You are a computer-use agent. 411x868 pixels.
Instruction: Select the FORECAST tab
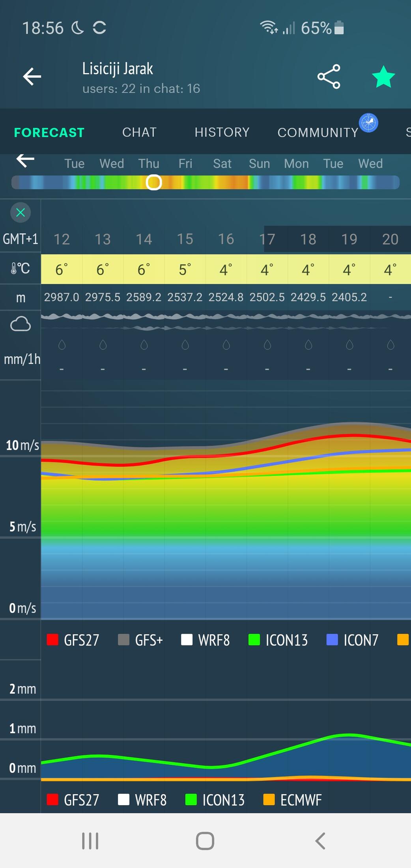click(x=49, y=133)
